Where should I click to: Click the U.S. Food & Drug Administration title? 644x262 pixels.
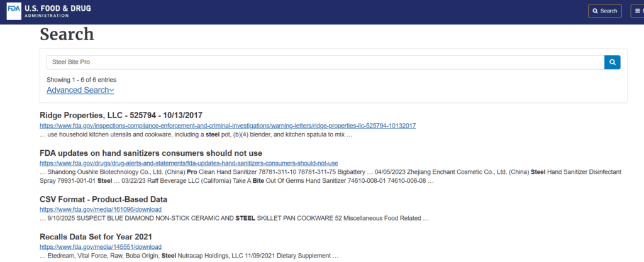pyautogui.click(x=58, y=11)
